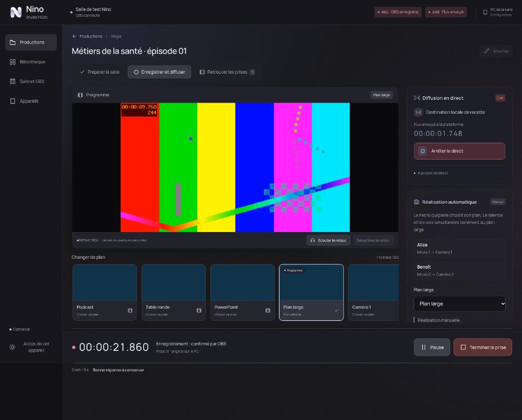Screen dimensions: 522x420
Task: Open PC de la salle configuration icon
Action: pyautogui.click(x=485, y=12)
